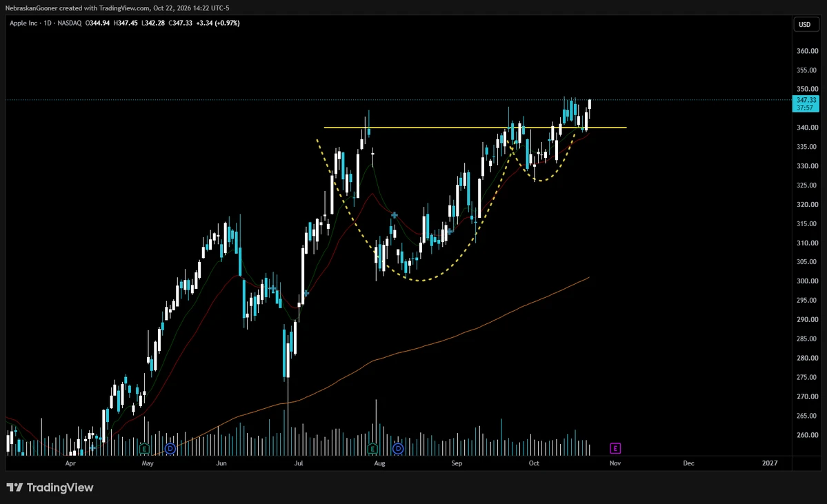Click the Apple Inc symbol title
Viewport: 827px width, 504px height.
(23, 23)
